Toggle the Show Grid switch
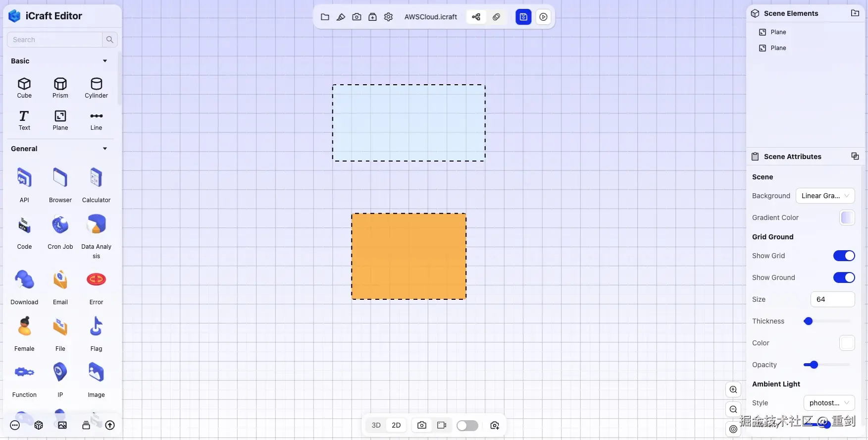 844,256
